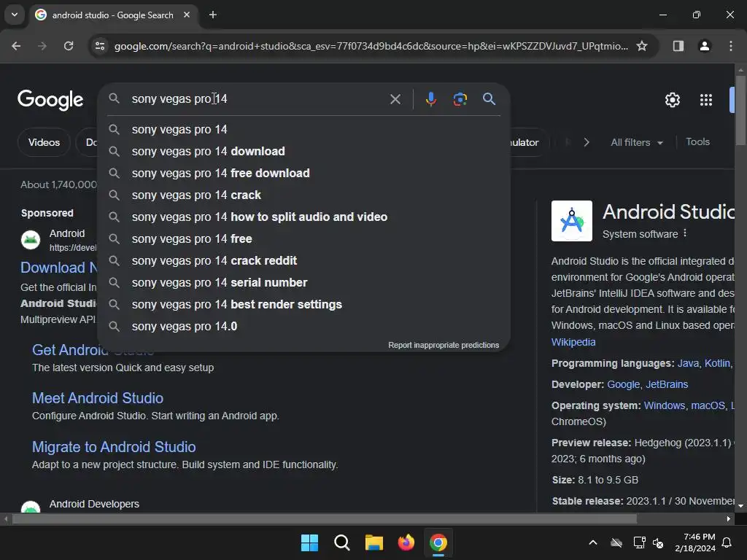Viewport: 747px width, 560px height.
Task: Click the horizontal scrollbar thumb
Action: tap(325, 519)
